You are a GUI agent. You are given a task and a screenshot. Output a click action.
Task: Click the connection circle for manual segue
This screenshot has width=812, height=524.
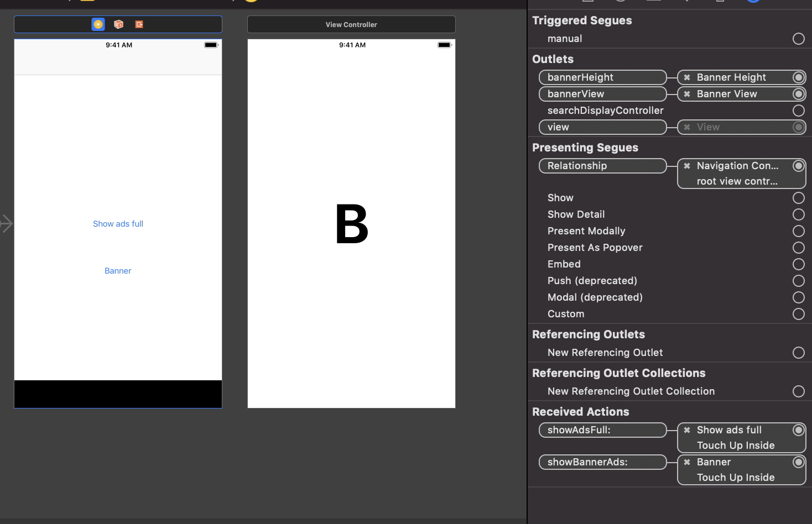(x=799, y=39)
